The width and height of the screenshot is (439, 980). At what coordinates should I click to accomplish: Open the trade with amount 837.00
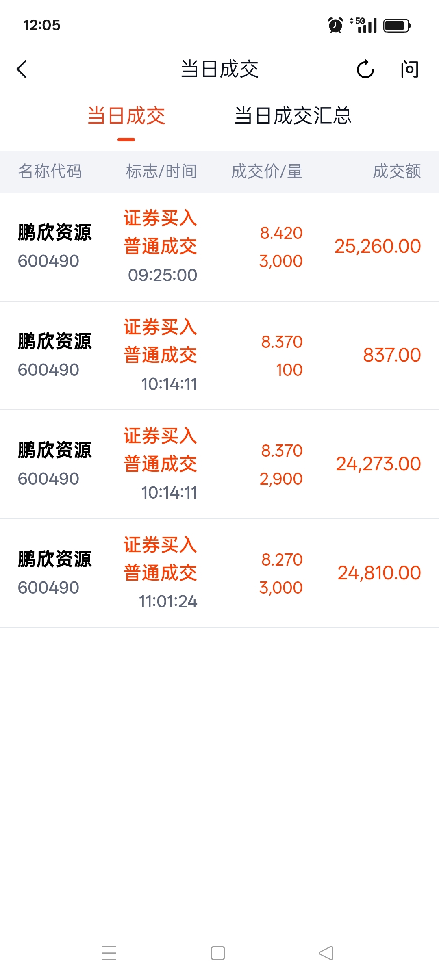click(219, 356)
